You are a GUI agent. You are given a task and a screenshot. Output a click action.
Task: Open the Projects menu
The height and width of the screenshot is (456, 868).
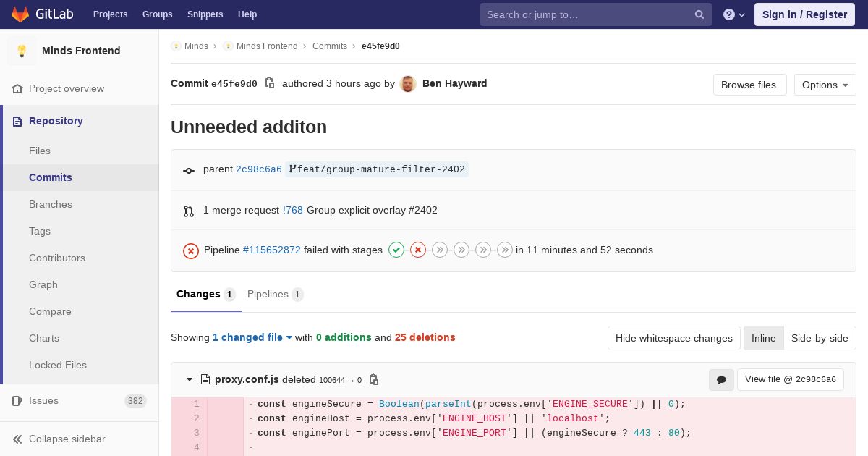coord(110,14)
